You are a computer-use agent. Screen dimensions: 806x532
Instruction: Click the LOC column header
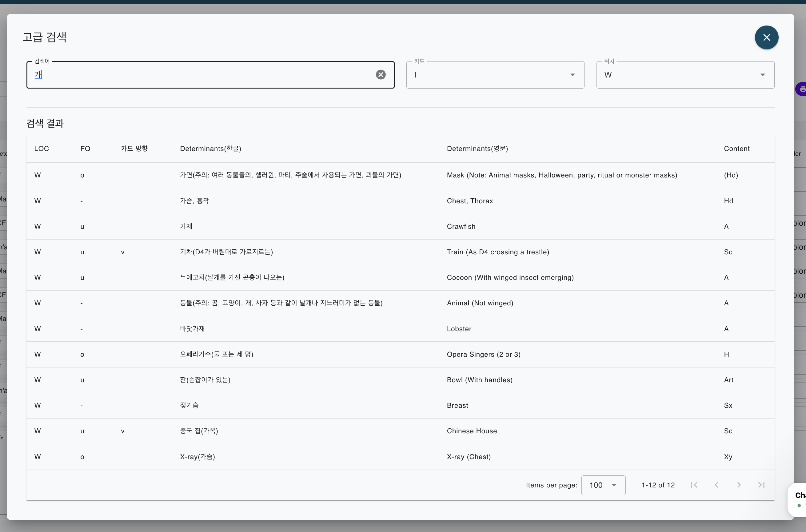pos(42,149)
